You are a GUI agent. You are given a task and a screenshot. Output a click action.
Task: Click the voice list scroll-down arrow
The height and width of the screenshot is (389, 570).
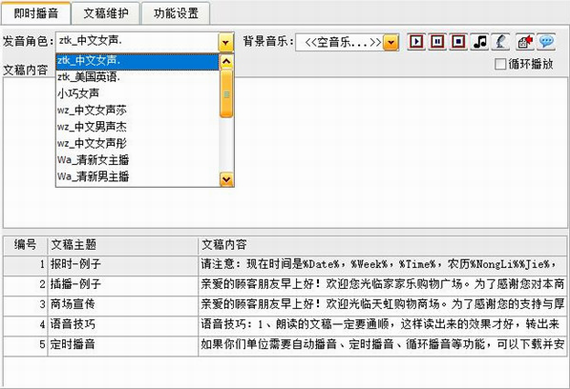[226, 180]
